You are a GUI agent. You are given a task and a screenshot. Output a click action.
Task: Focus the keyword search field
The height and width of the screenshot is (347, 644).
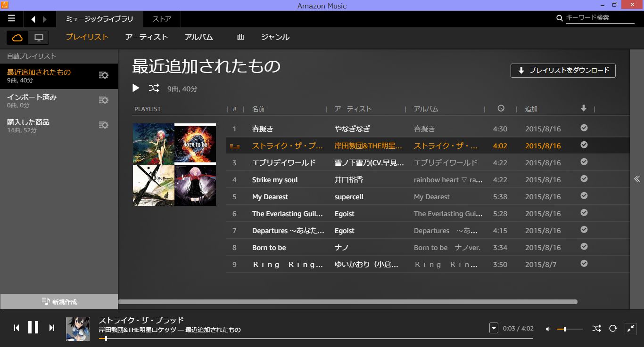click(x=600, y=18)
